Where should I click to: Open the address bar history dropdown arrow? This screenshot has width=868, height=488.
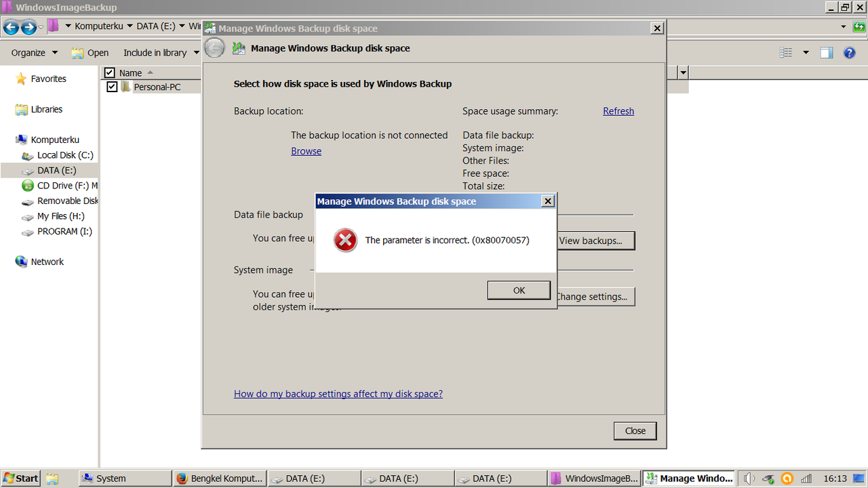[x=844, y=26]
